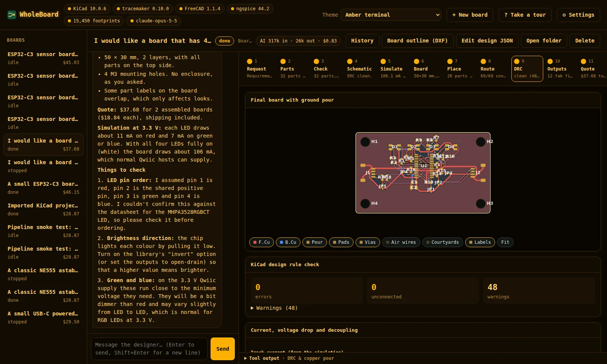607x364 pixels.
Task: Focus the Message the designer field
Action: [149, 349]
